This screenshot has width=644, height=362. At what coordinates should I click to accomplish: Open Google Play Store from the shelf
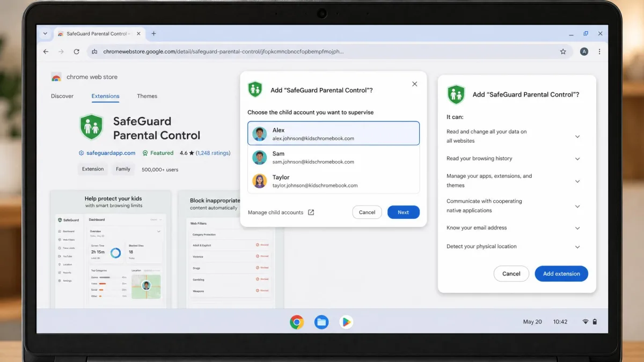tap(346, 322)
